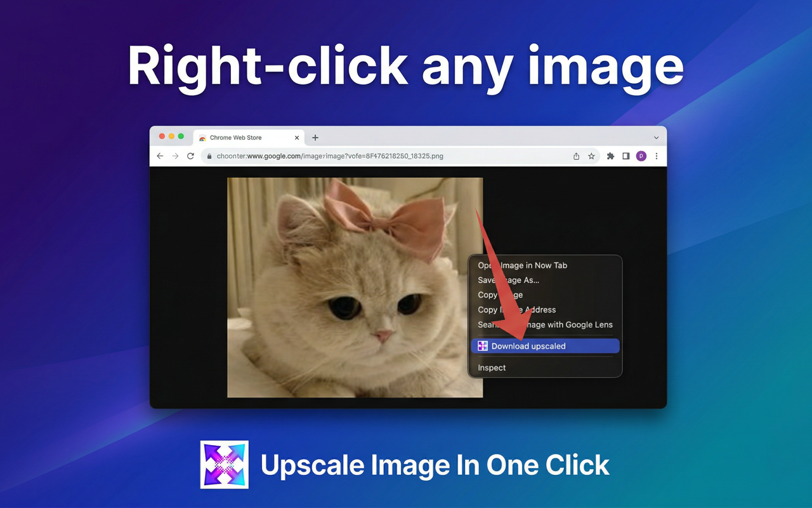Bookmark this page with the star icon

point(591,156)
